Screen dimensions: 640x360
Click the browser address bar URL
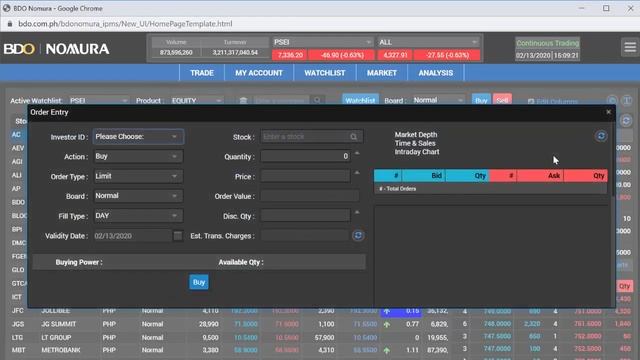click(125, 24)
